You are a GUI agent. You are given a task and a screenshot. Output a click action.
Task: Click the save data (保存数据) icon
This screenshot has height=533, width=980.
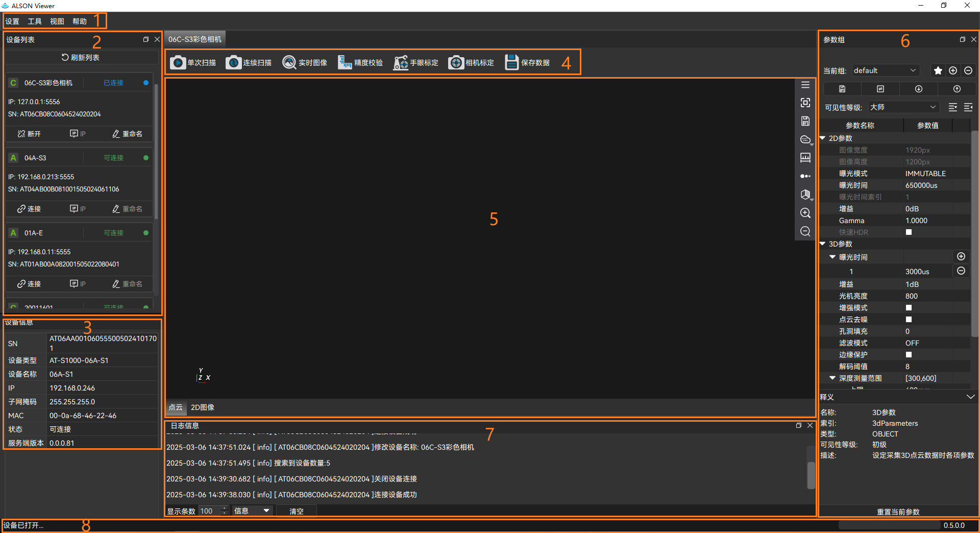[x=511, y=62]
